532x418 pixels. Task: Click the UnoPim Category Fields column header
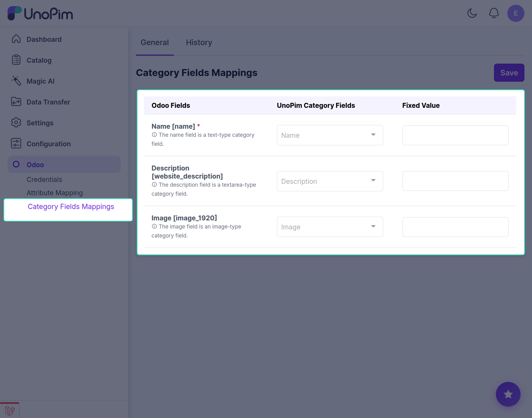tap(316, 105)
